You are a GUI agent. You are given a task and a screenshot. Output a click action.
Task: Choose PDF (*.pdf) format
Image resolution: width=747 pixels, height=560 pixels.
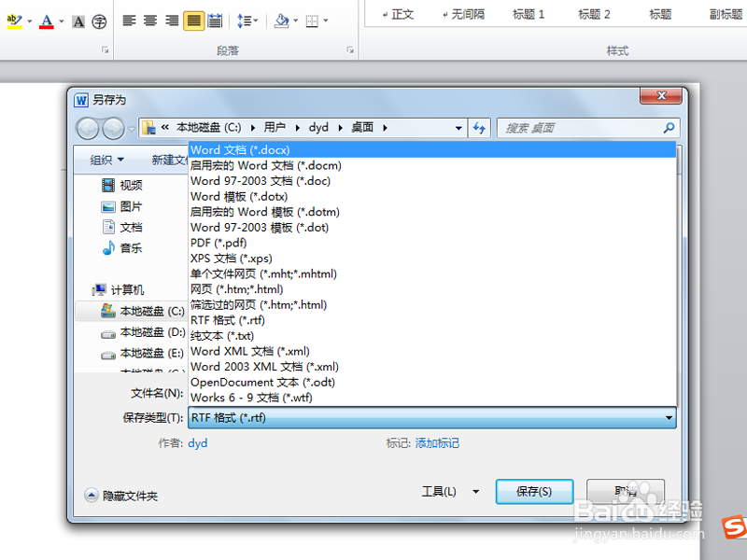(432, 243)
